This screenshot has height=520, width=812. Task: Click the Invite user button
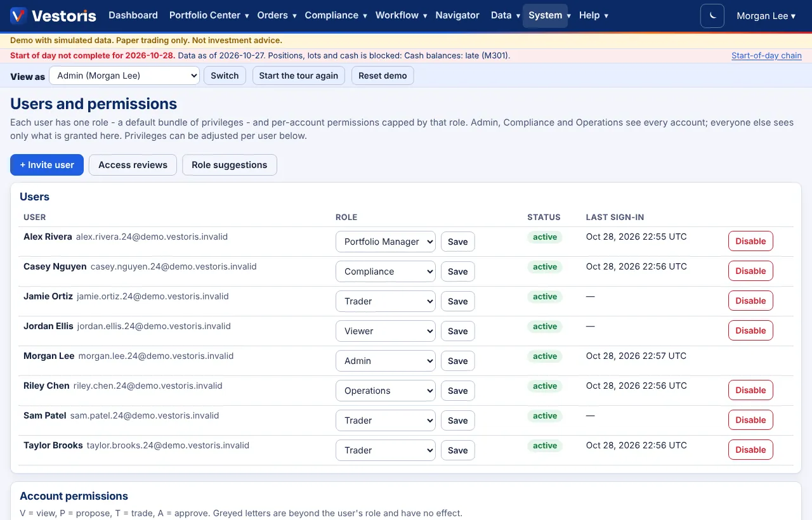tap(47, 165)
